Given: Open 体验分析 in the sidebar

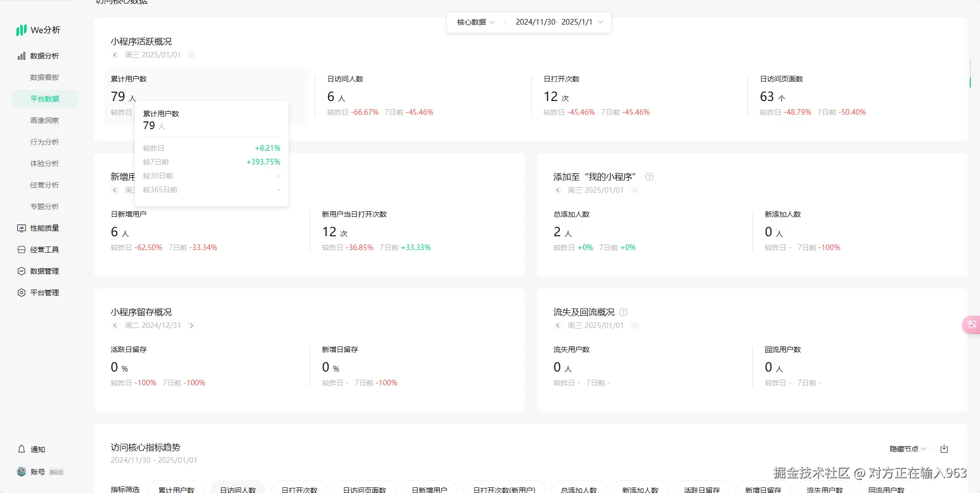Looking at the screenshot, I should [x=45, y=163].
